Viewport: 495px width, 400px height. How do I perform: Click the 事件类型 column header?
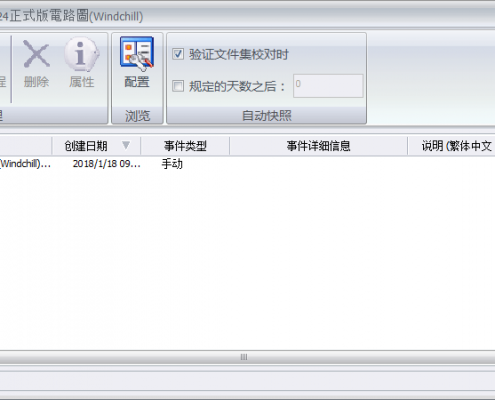coord(185,146)
